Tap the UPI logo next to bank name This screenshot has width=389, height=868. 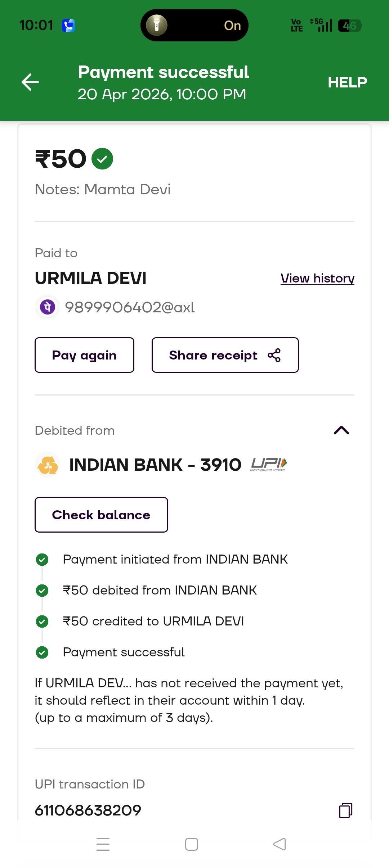point(269,465)
